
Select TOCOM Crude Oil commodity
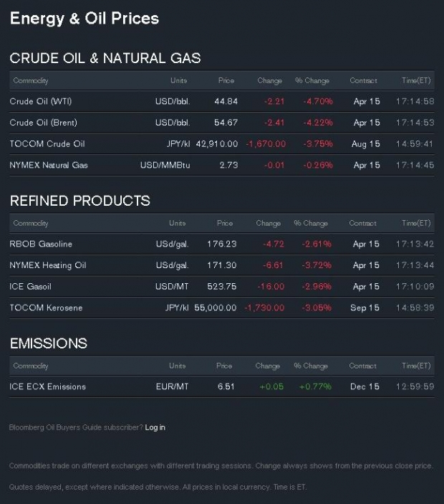[47, 144]
